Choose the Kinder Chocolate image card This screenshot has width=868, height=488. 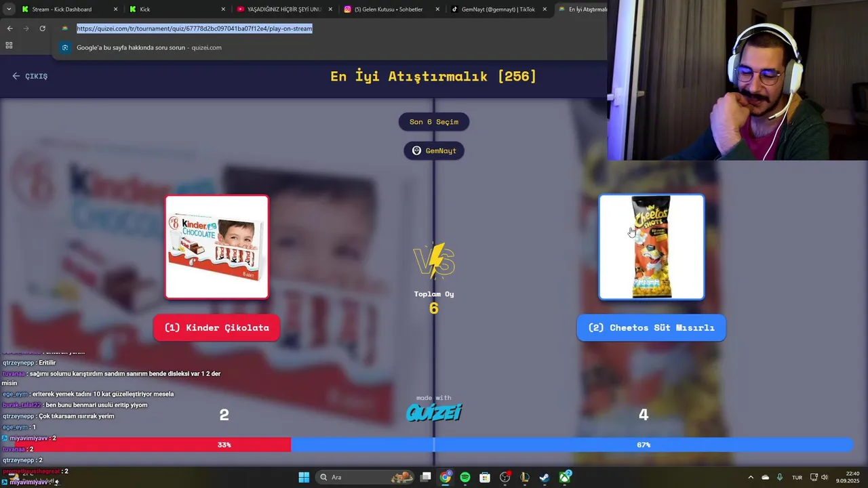217,247
